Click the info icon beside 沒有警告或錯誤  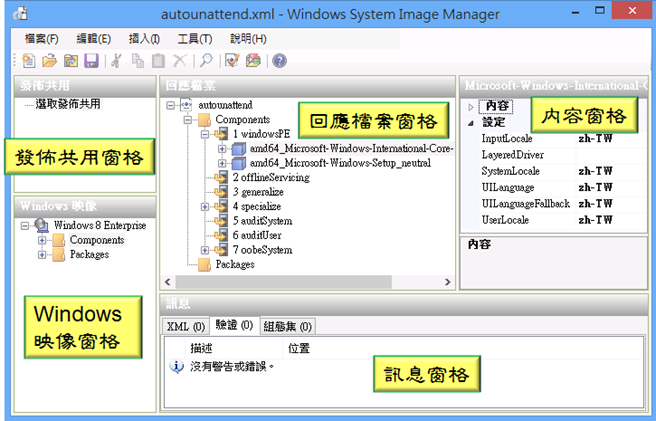177,367
